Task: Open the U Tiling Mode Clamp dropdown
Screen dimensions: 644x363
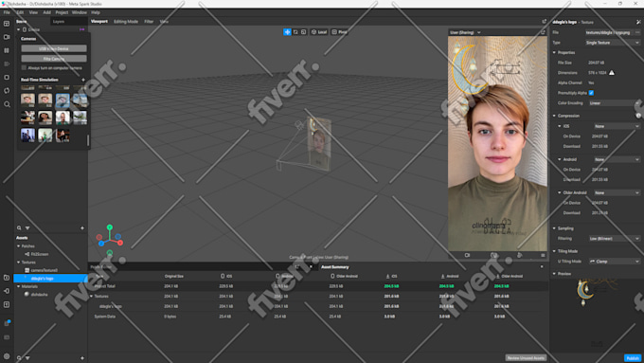Action: coord(614,262)
